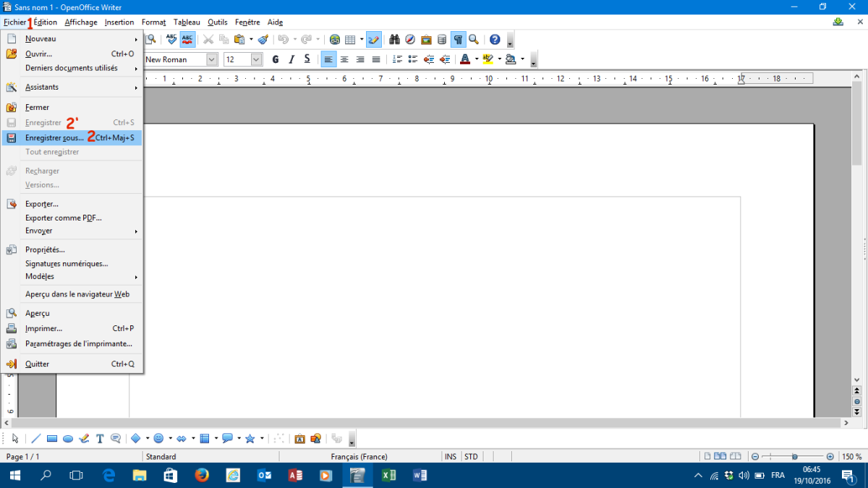Click the bulleted list icon

point(413,59)
